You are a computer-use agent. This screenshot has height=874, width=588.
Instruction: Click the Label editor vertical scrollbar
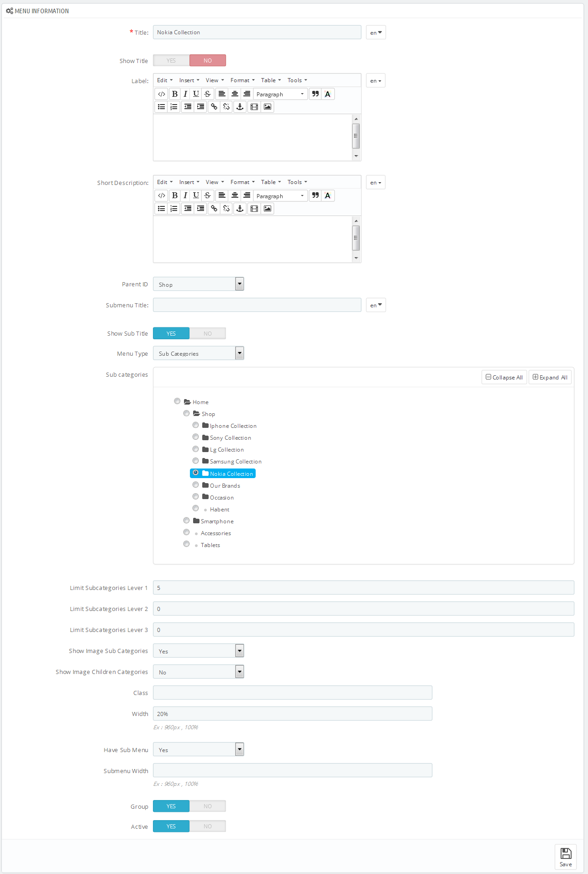pyautogui.click(x=356, y=137)
